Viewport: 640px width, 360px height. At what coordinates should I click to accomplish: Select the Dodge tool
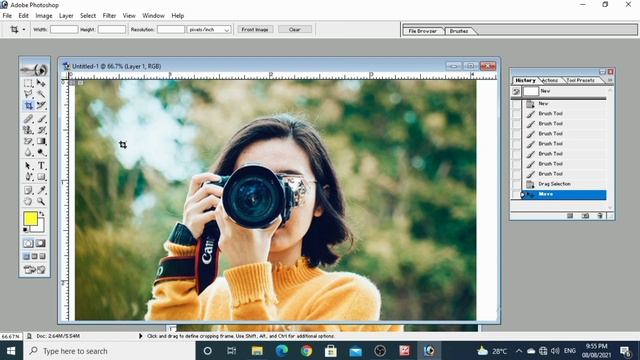41,153
